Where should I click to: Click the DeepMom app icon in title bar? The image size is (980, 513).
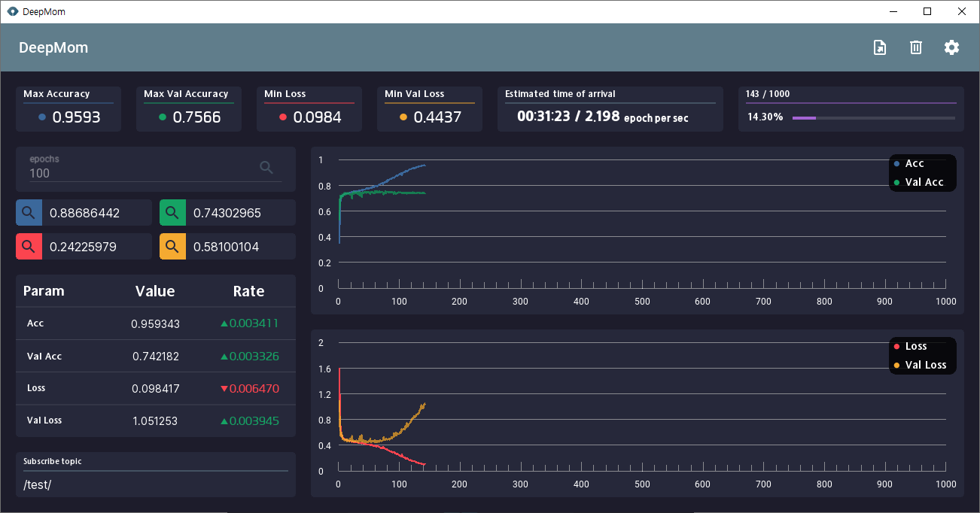[x=12, y=11]
